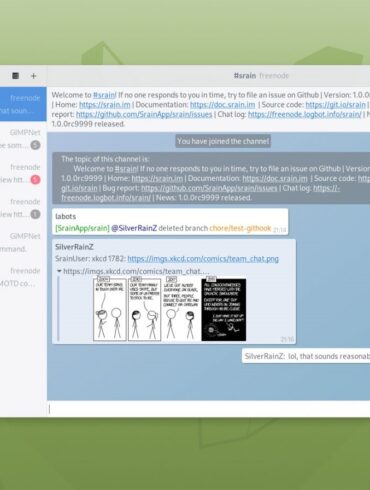Open the server list icon in header
The height and width of the screenshot is (490, 370).
pos(15,76)
